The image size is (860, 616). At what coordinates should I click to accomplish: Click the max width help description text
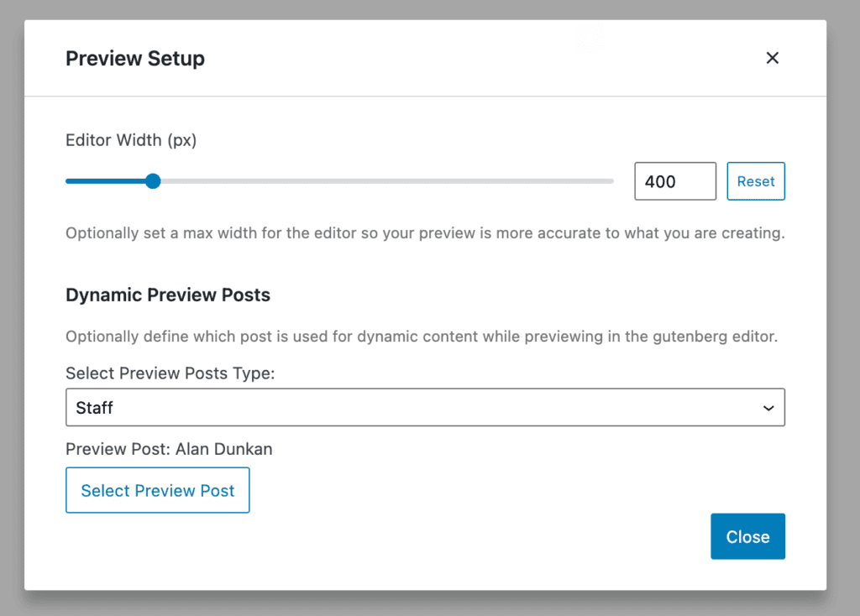click(x=425, y=233)
